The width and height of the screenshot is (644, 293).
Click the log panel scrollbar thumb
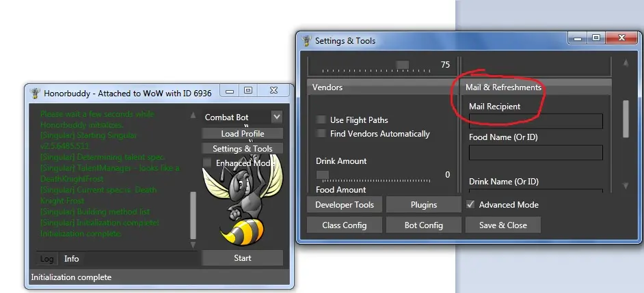[193, 215]
